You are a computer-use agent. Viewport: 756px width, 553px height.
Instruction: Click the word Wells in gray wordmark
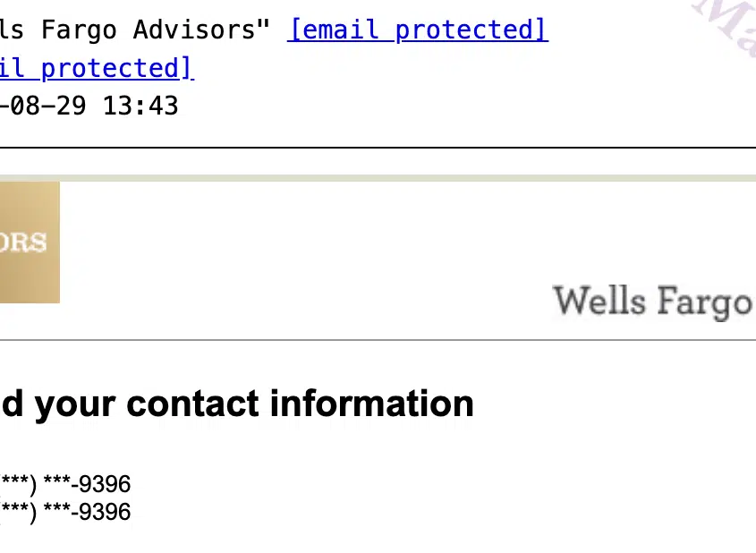click(599, 301)
